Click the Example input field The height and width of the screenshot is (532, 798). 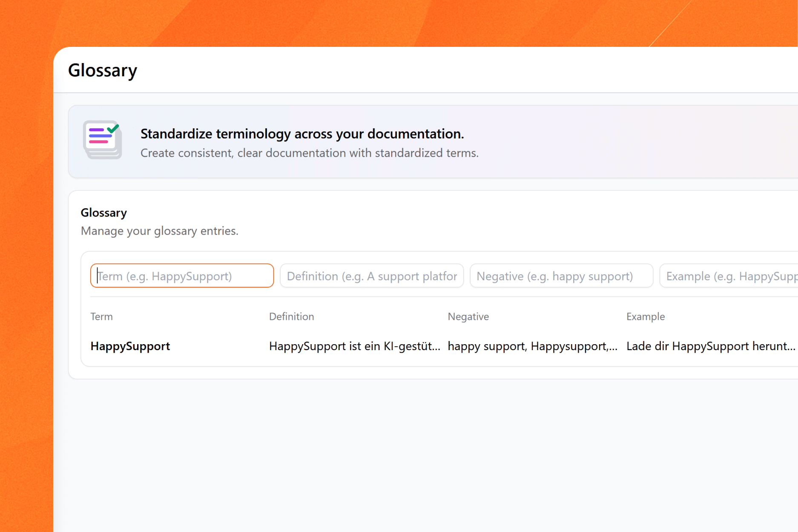[728, 276]
